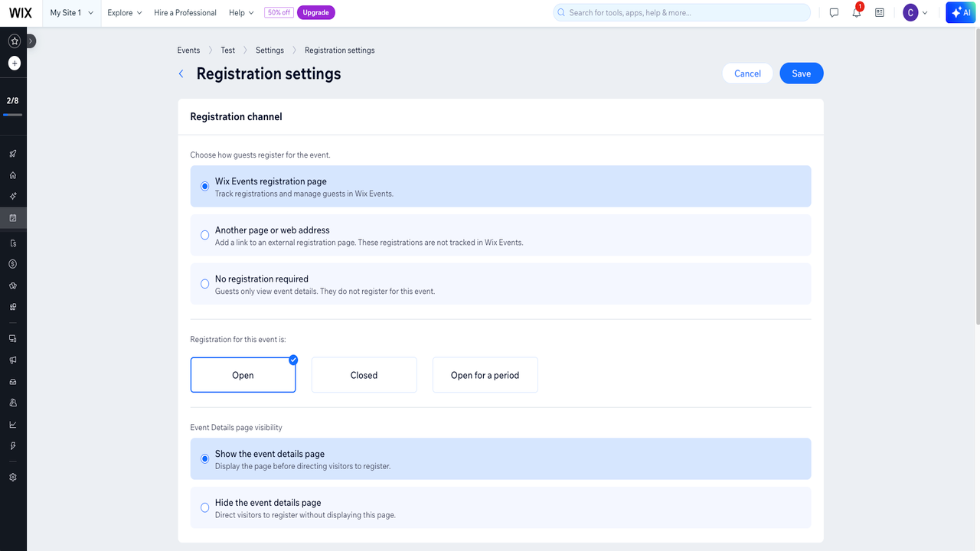Open the site and mobile devices icon
Image resolution: width=980 pixels, height=551 pixels.
(x=13, y=338)
